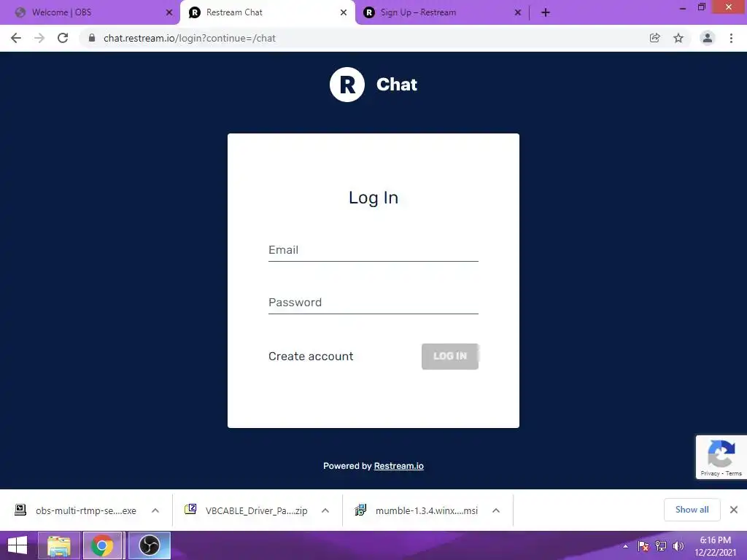Switch to Sign Up – Restream tab
Image resolution: width=747 pixels, height=560 pixels.
441,13
